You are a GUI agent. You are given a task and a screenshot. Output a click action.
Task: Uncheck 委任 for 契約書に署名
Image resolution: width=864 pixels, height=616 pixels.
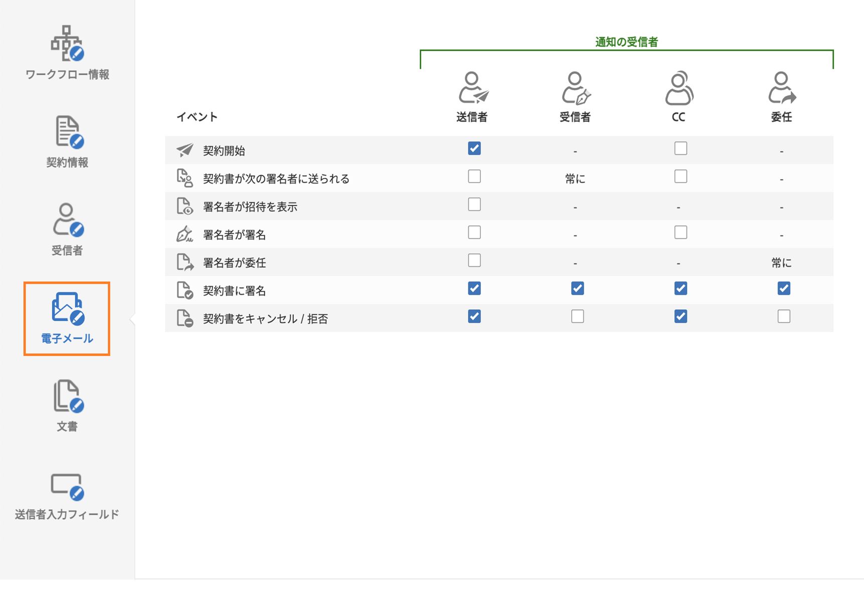(x=784, y=288)
